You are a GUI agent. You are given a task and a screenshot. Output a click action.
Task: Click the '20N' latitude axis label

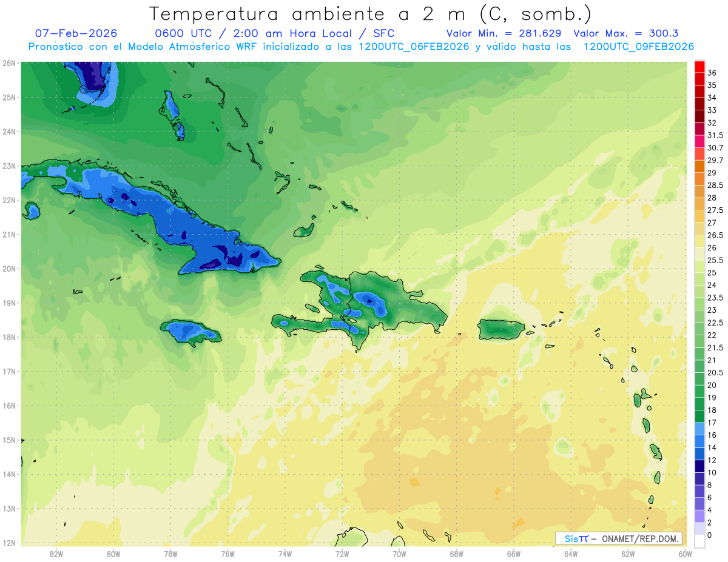(x=8, y=269)
